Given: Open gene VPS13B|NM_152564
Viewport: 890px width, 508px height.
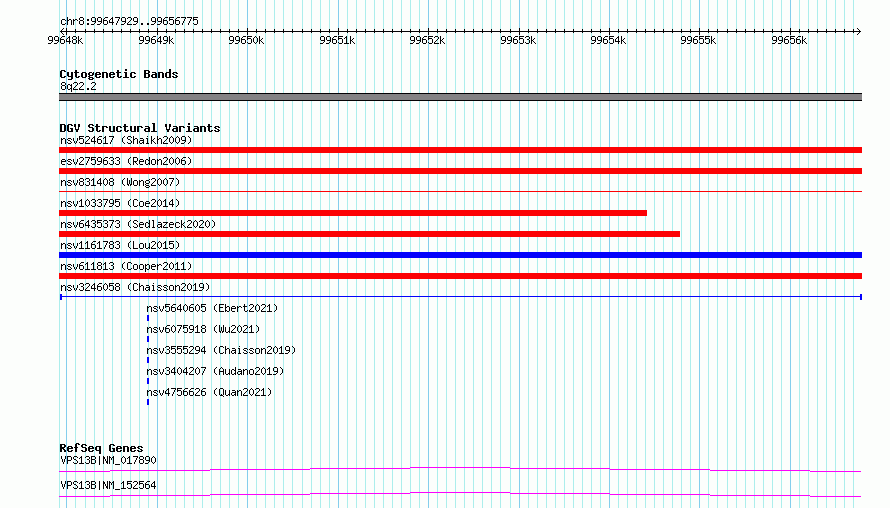Looking at the screenshot, I should click(x=108, y=485).
